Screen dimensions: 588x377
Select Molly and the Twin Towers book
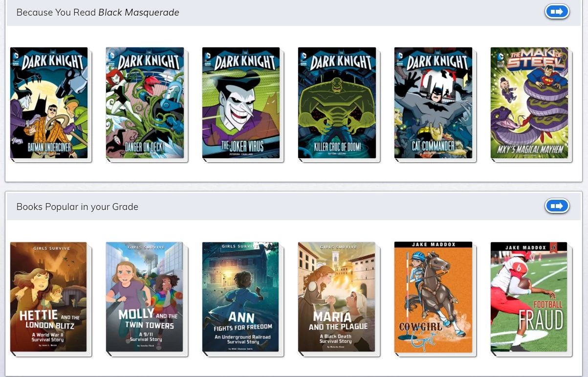coord(144,297)
